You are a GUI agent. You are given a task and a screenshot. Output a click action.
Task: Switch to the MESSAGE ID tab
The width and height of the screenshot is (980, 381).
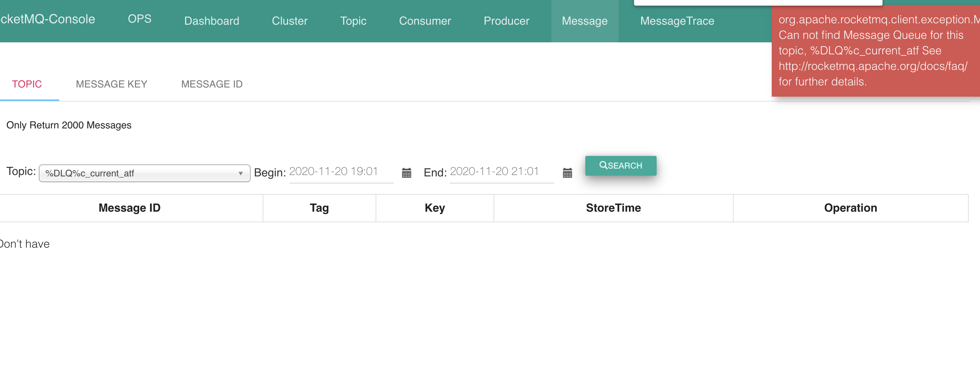tap(211, 84)
